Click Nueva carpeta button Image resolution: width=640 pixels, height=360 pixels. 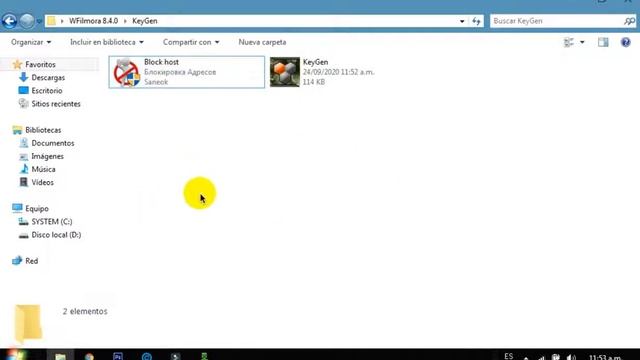point(262,42)
